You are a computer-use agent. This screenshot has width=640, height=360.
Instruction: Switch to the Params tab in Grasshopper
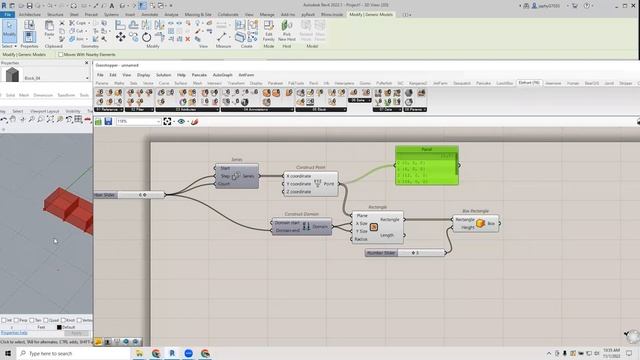(102, 83)
